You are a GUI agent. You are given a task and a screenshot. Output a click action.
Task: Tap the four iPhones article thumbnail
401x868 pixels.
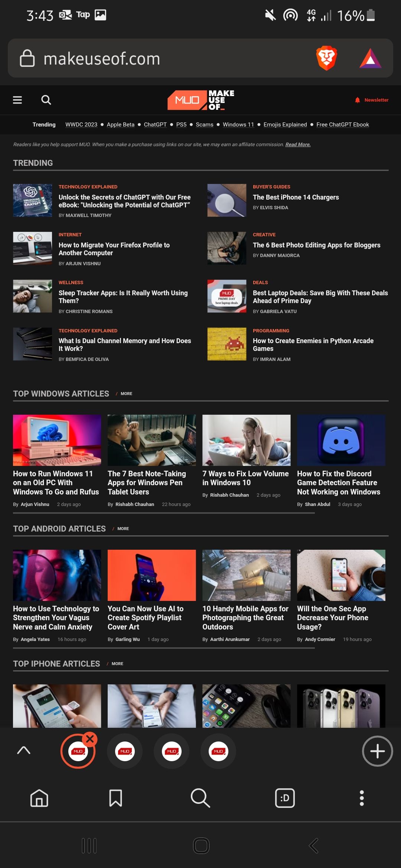coord(341,706)
